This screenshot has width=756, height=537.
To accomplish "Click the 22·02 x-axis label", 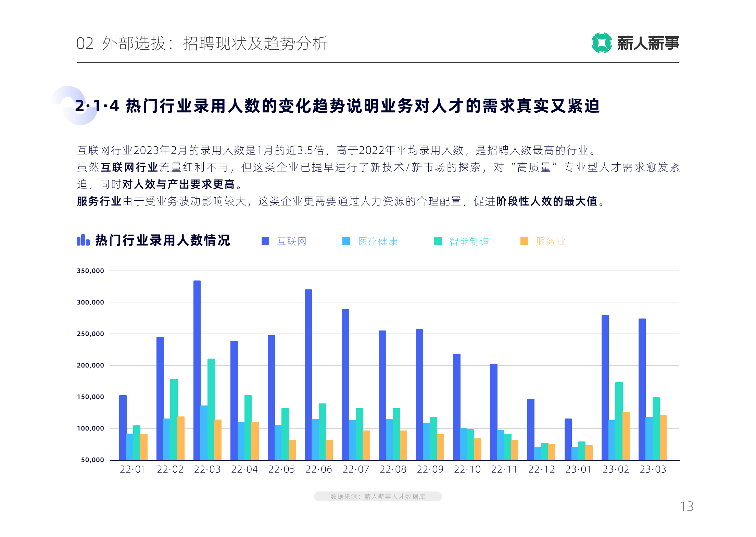I will point(170,469).
